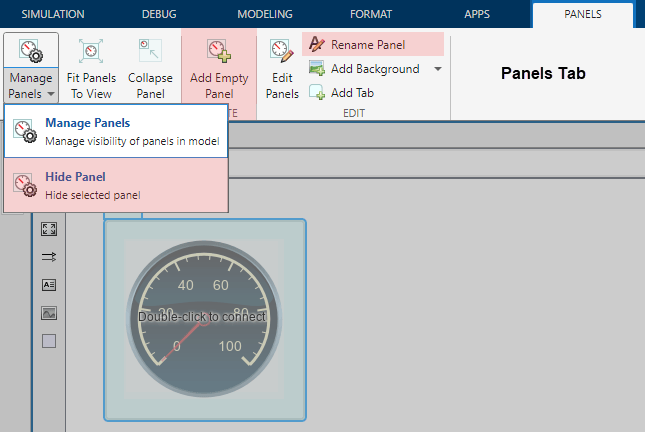Click the "Collapse Panel" text label
This screenshot has width=645, height=432.
click(150, 86)
